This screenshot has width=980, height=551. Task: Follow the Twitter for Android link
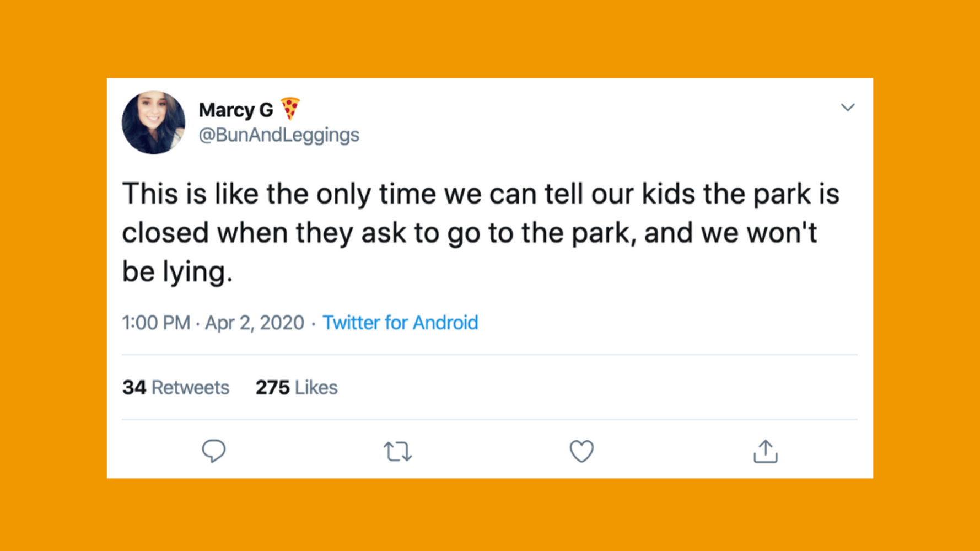coord(400,323)
